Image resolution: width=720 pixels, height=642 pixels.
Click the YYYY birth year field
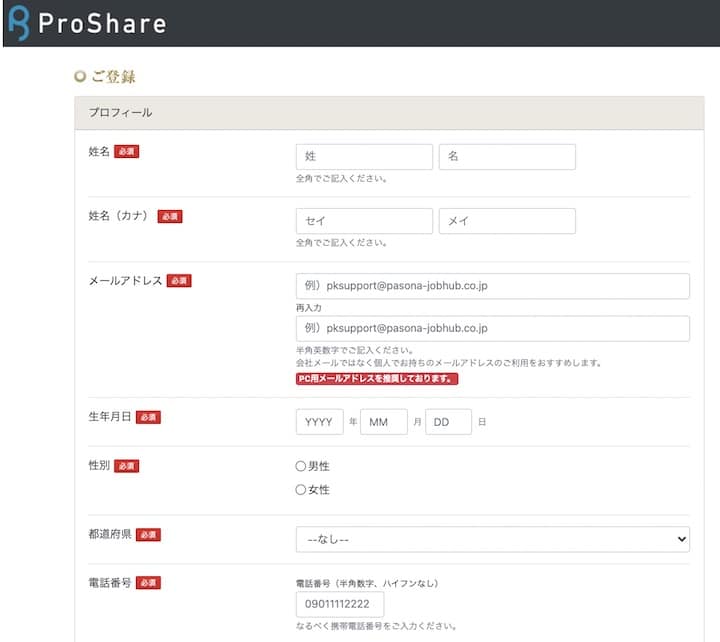[319, 422]
